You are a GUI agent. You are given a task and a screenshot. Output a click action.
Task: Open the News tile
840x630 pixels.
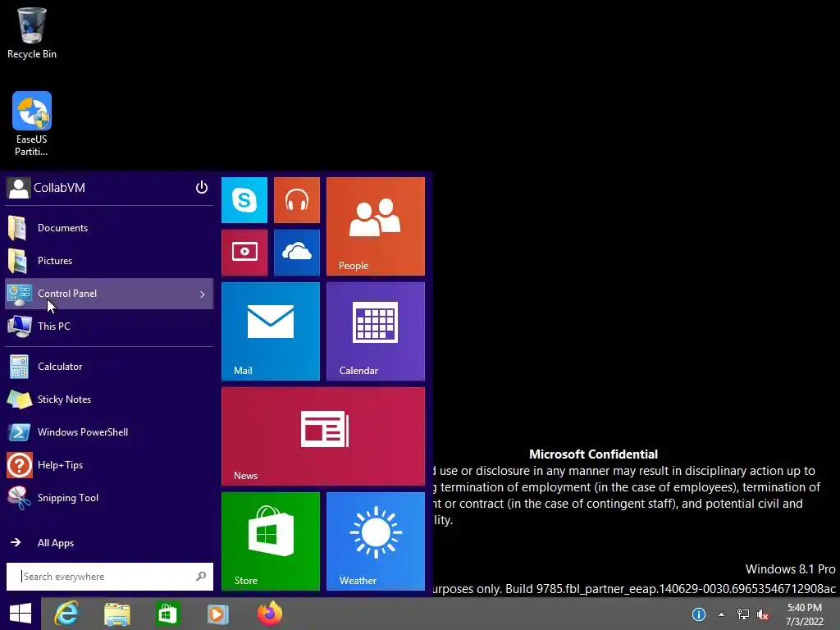point(323,436)
